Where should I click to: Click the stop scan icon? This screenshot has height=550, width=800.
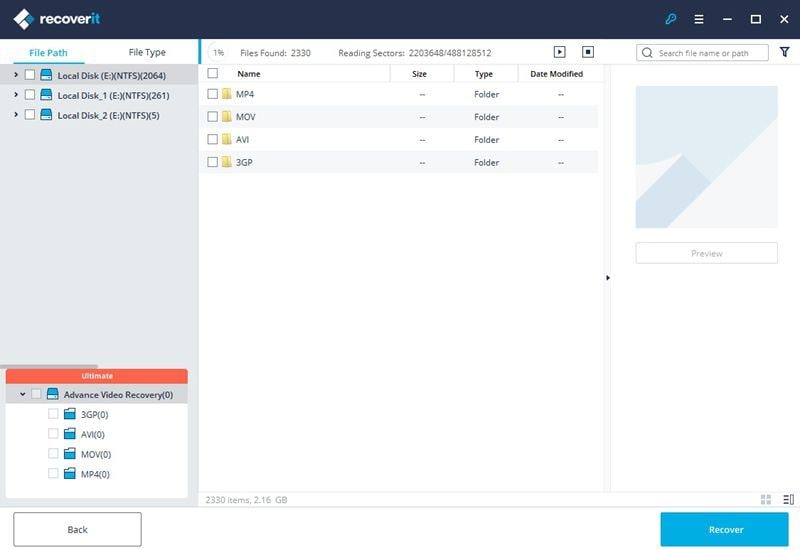click(x=588, y=52)
